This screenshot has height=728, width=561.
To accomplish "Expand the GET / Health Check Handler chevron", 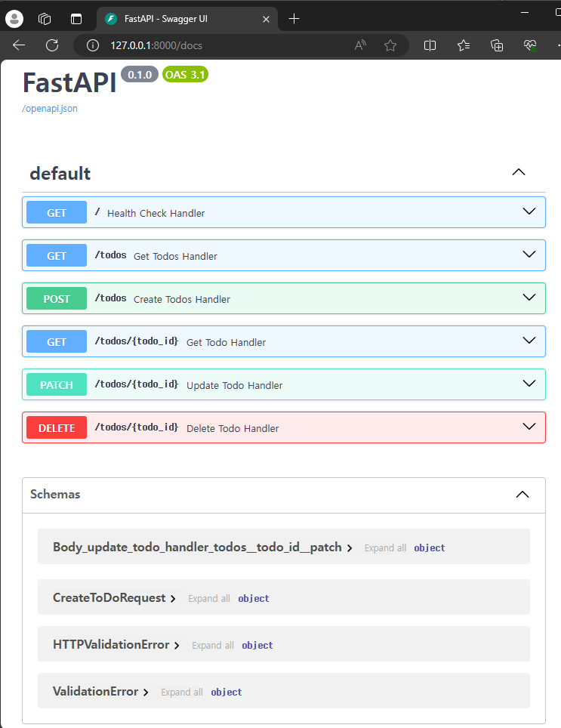I will 529,211.
